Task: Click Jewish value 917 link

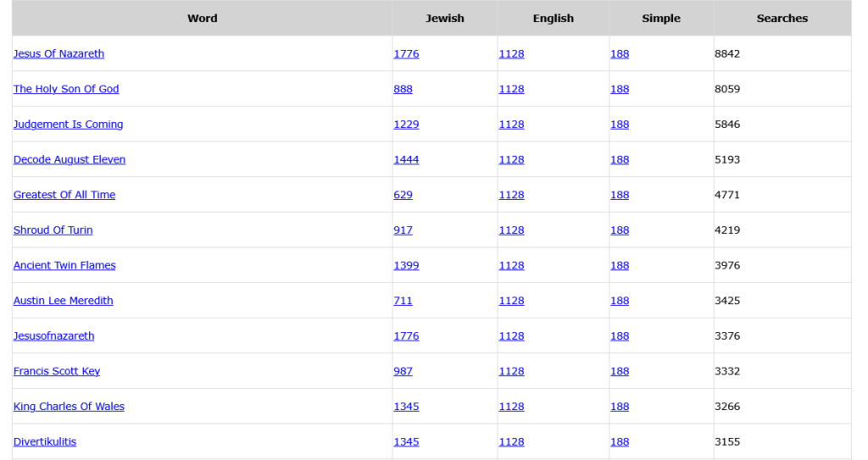Action: 403,230
